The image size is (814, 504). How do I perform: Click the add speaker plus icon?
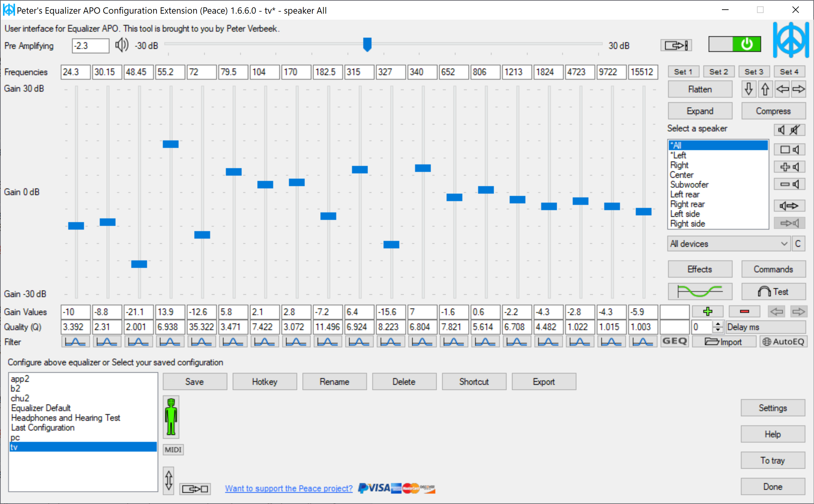point(789,167)
